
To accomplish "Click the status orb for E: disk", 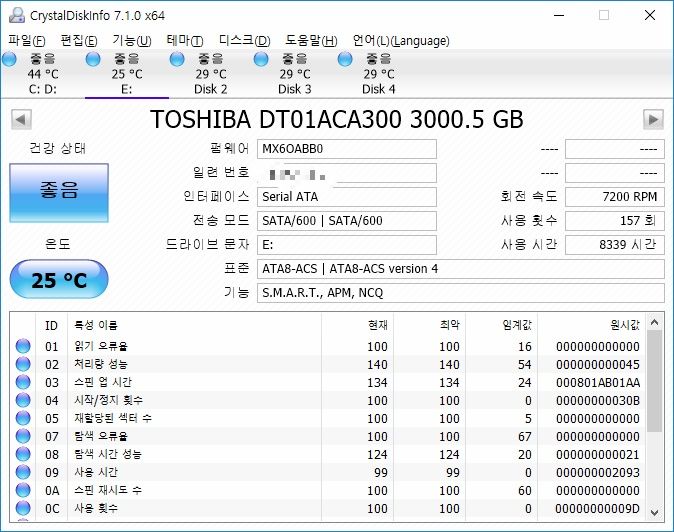I will 93,59.
